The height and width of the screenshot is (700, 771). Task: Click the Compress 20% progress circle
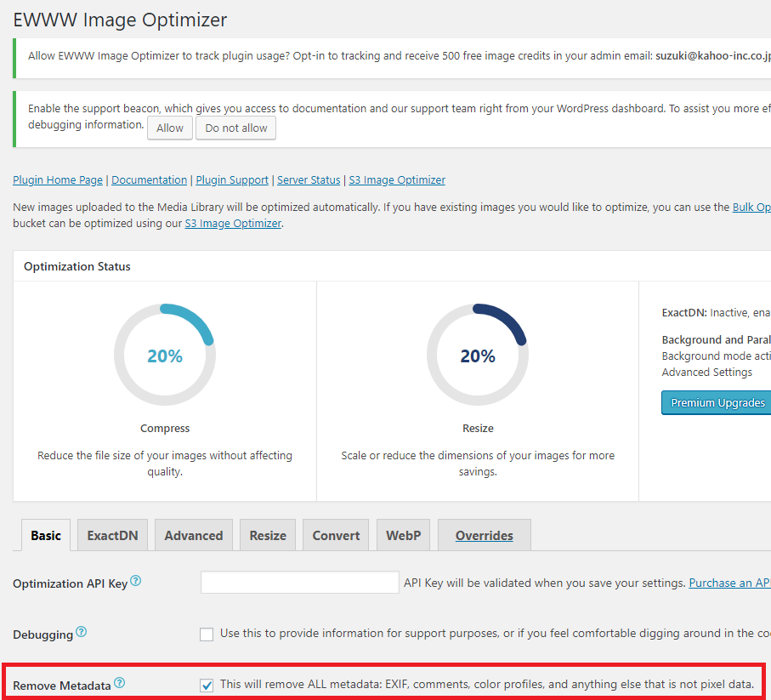click(165, 356)
